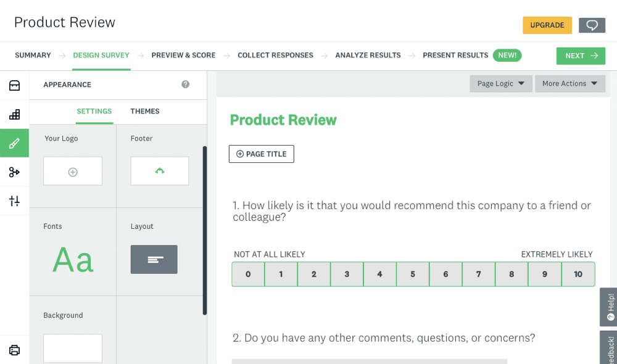
Task: Pick 10 on the Extremely Likely scale
Action: coord(578,274)
